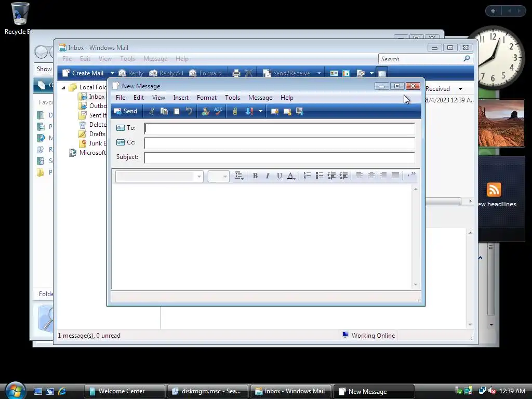532x399 pixels.
Task: Click the ABC spelling check icon
Action: tap(218, 111)
